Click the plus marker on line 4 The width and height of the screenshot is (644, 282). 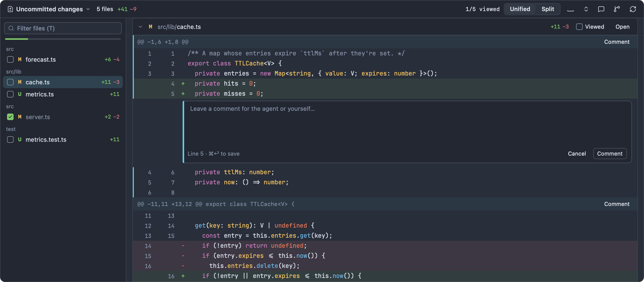pos(183,84)
